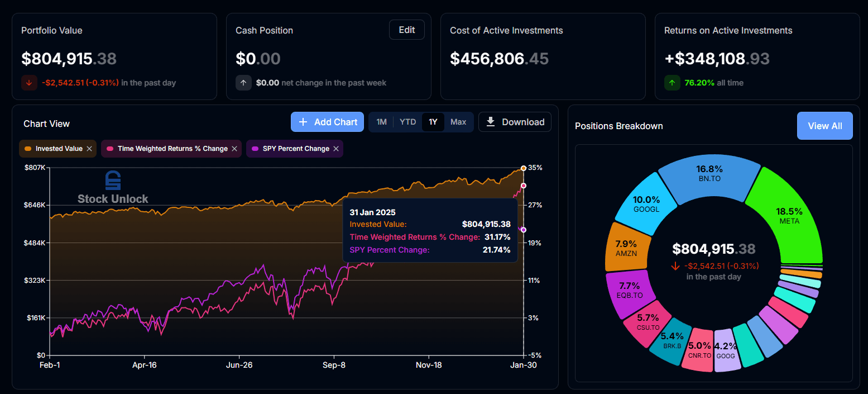
Task: Click the SPY Percent Change endpoint marker
Action: 523,229
